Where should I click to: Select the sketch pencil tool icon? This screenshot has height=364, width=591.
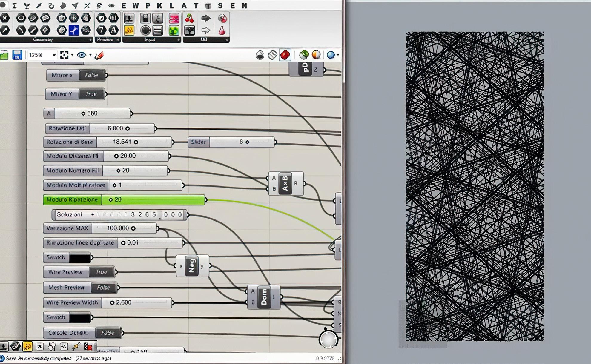pos(99,55)
